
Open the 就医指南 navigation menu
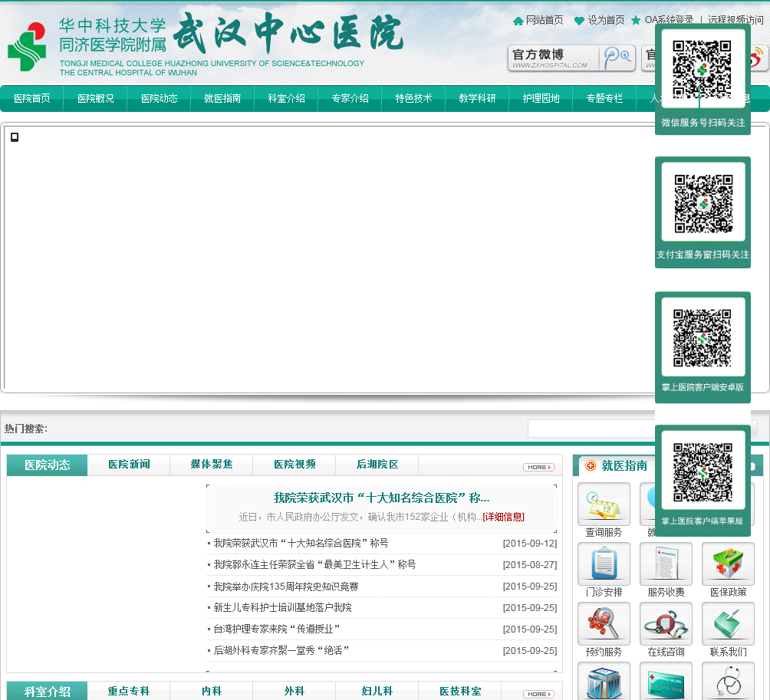pos(222,99)
